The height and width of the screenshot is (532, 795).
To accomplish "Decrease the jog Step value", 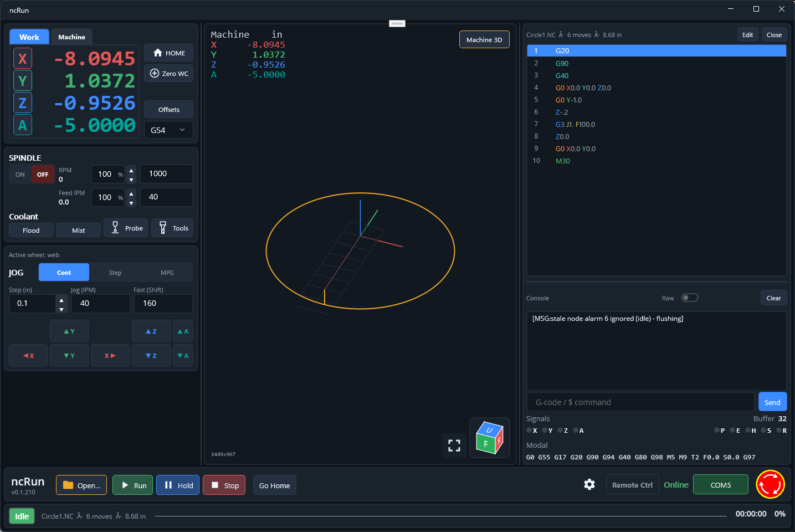I will [x=61, y=309].
